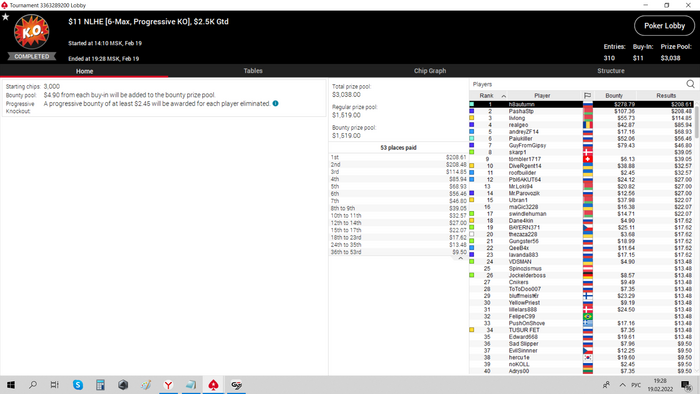Screen dimensions: 700x394
Task: Select player Spinozismus row
Action: [x=582, y=269]
